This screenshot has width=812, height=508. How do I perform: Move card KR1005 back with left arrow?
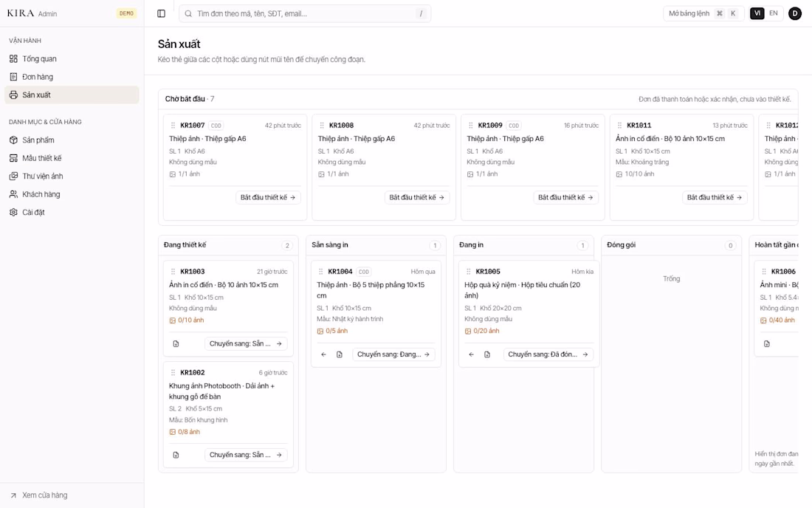(471, 354)
